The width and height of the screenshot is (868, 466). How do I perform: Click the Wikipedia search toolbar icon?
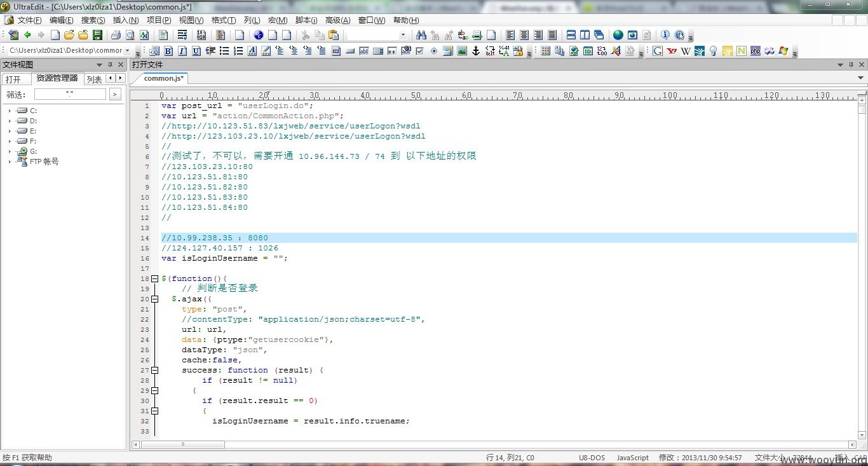[x=686, y=51]
